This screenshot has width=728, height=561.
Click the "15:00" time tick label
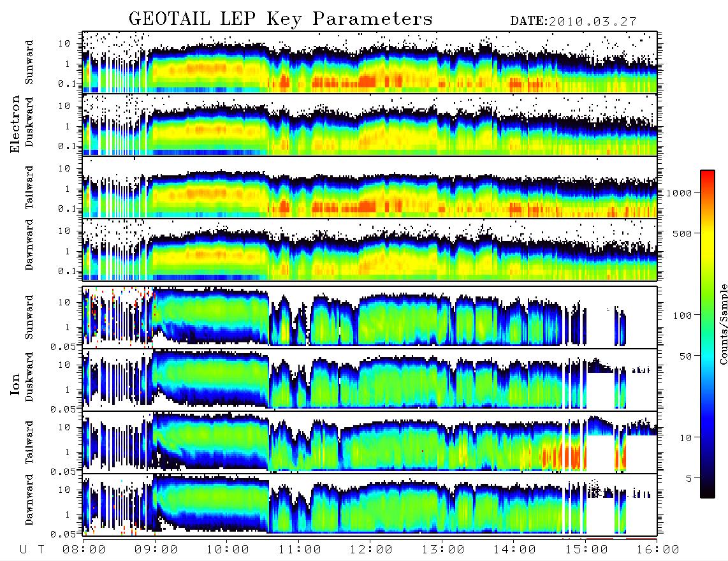[x=586, y=550]
